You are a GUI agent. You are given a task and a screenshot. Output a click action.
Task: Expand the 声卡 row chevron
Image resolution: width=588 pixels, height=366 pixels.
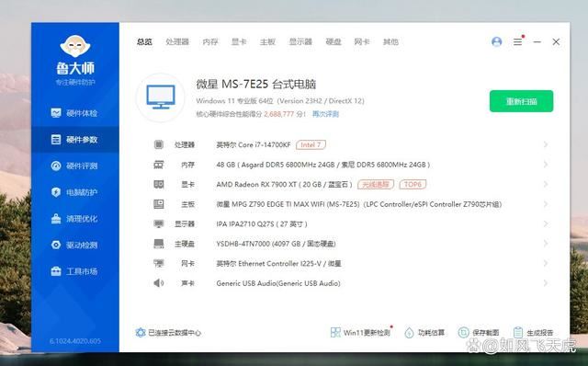(x=546, y=283)
